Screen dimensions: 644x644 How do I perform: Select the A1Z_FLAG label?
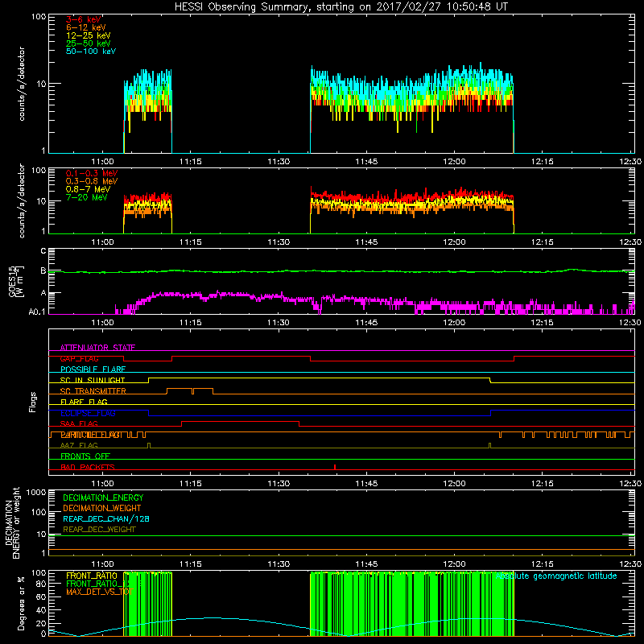pos(79,445)
